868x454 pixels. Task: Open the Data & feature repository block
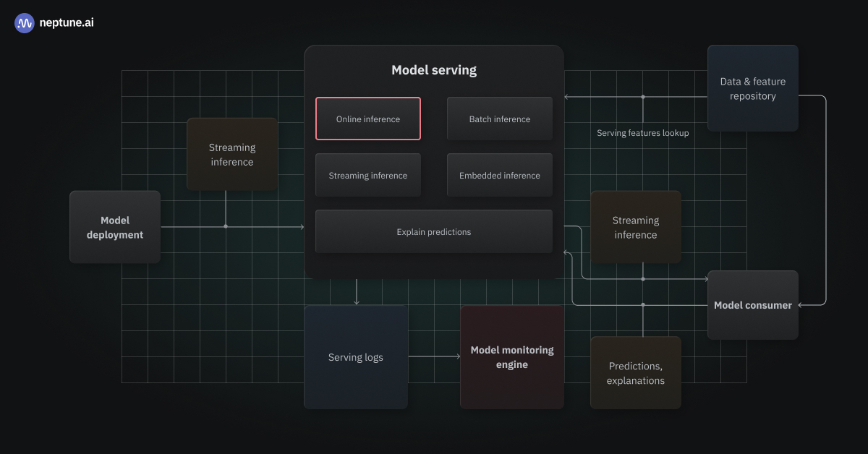tap(752, 88)
